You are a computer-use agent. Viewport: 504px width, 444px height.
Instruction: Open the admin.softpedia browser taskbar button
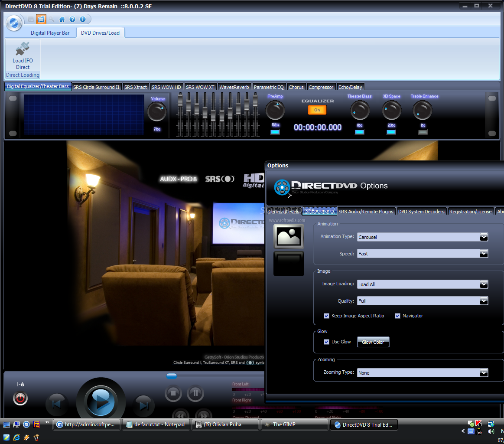[x=87, y=424]
